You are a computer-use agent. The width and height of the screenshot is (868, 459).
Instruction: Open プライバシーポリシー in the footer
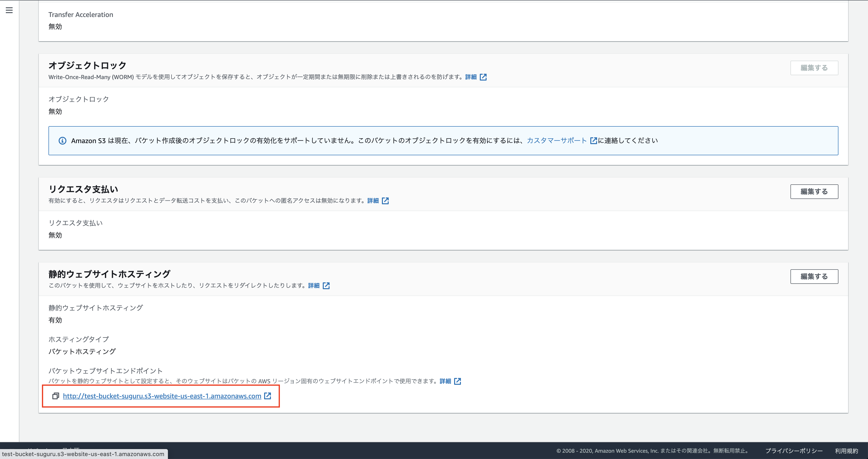(x=794, y=451)
